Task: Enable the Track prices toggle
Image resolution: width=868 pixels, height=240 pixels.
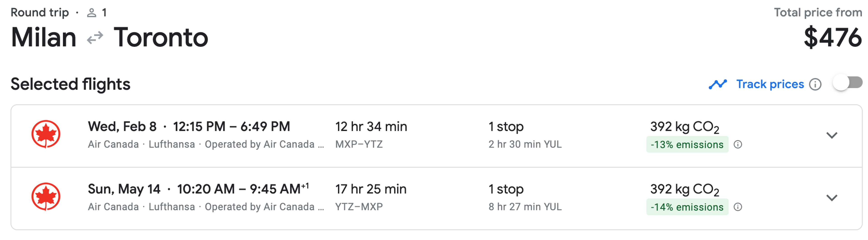Action: pos(847,83)
